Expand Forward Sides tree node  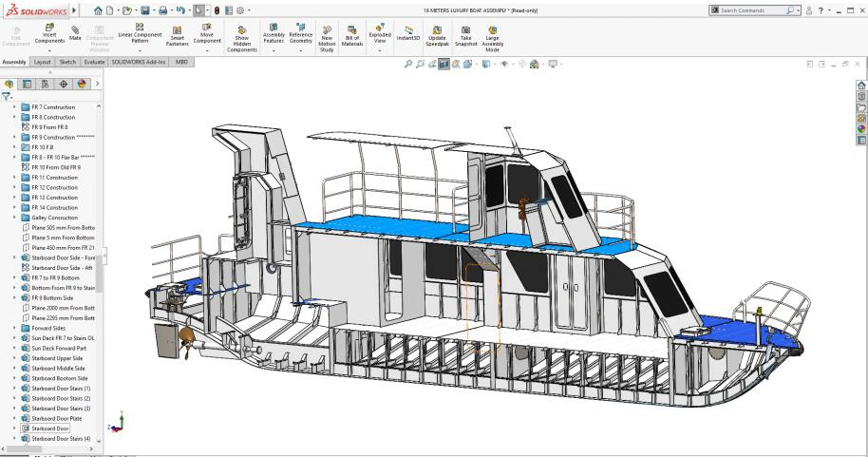(x=14, y=328)
